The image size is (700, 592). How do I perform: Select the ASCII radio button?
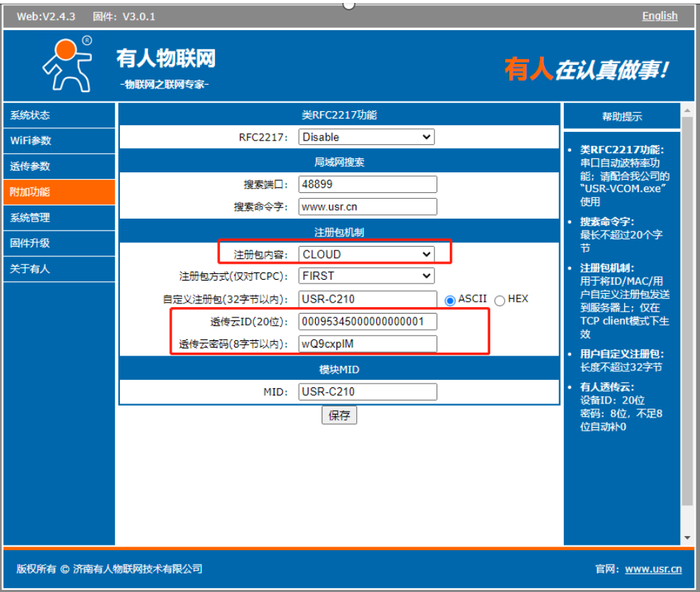[450, 300]
